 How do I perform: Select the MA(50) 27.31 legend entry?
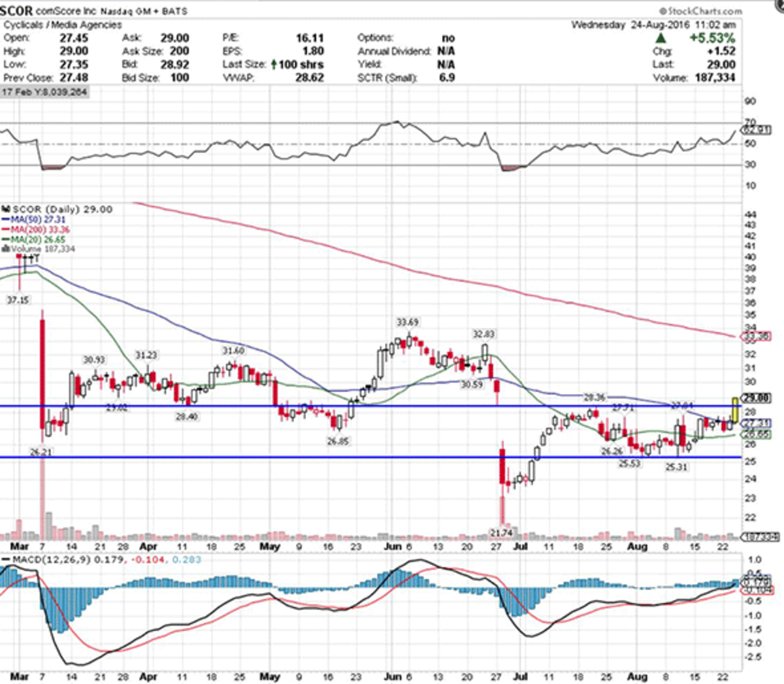coord(37,220)
